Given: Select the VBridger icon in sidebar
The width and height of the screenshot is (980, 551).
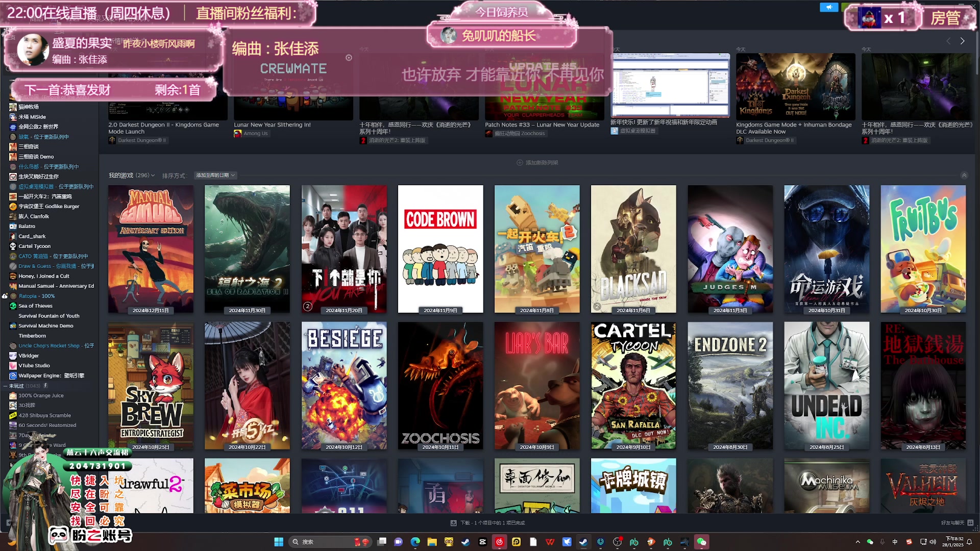Looking at the screenshot, I should coord(13,356).
